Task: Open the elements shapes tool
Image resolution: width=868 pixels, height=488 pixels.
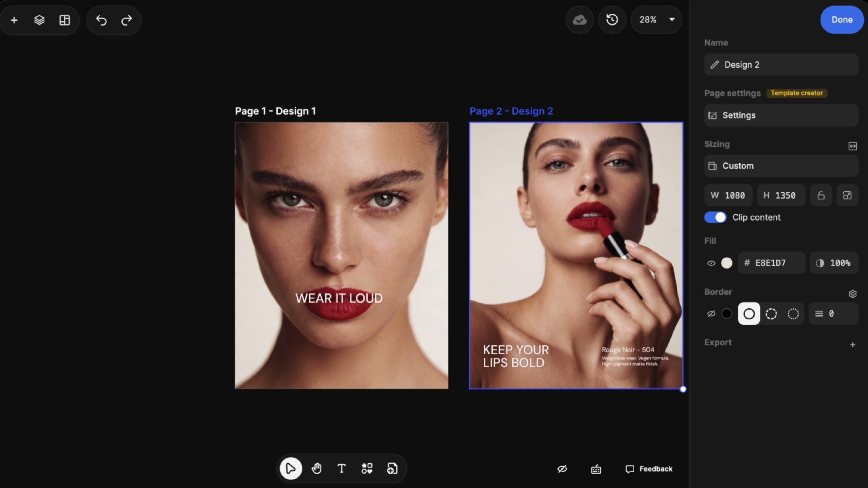Action: point(367,469)
